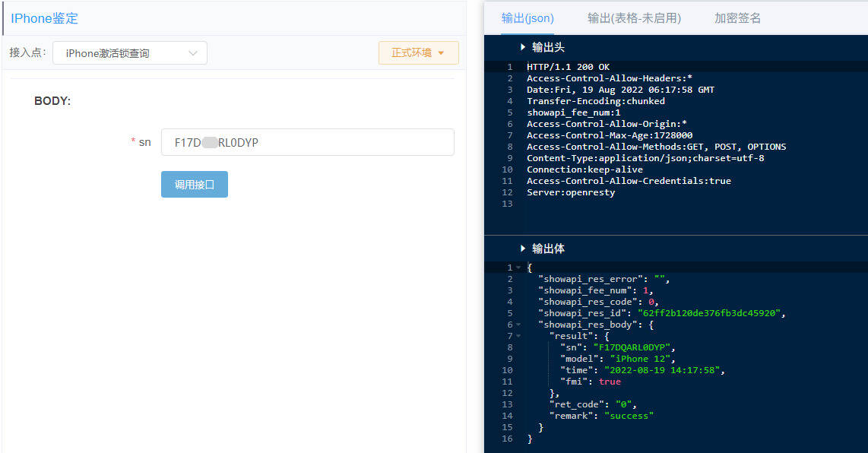The width and height of the screenshot is (868, 453).
Task: Click the Transfer-Encoding:chunked line
Action: [596, 101]
